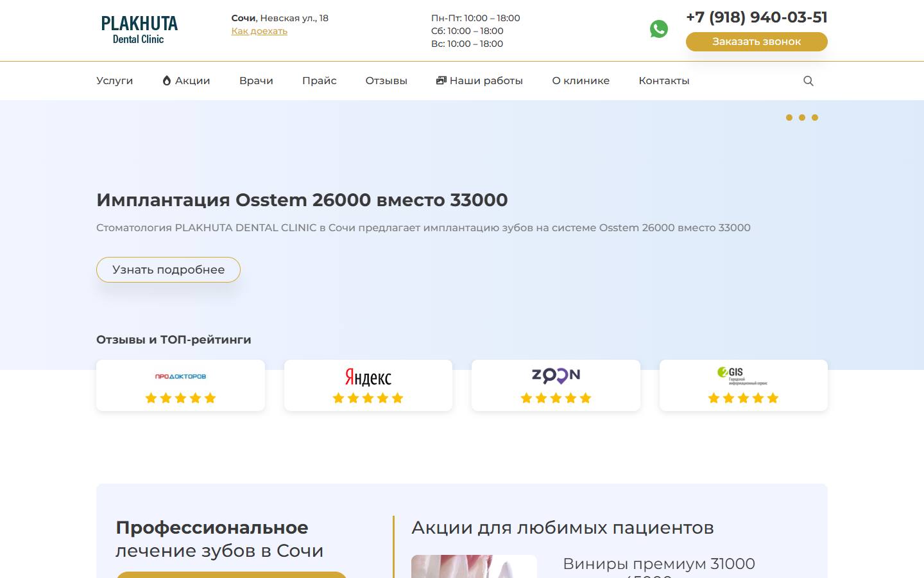Click the search magnifier icon

click(x=809, y=81)
